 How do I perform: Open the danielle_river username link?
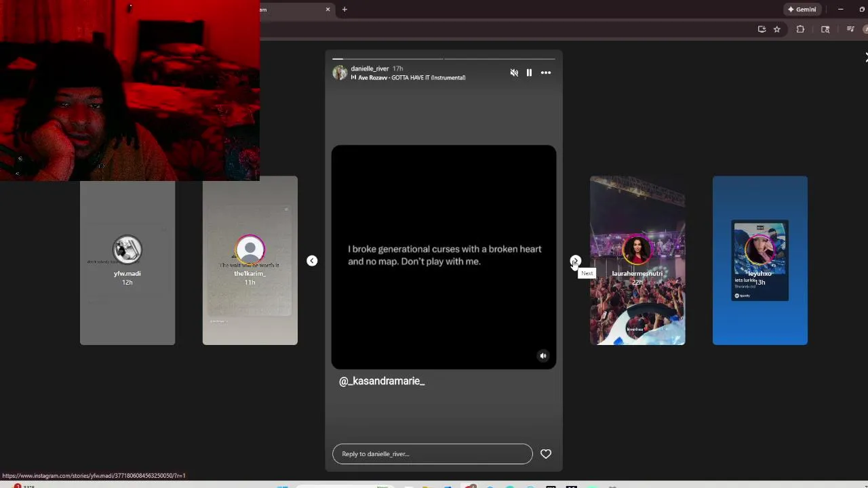[370, 68]
